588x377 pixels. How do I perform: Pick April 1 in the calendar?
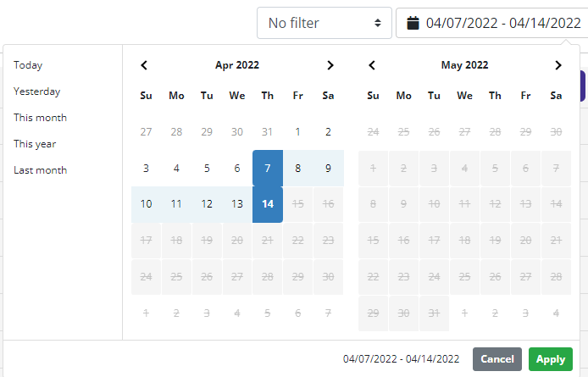click(x=298, y=132)
